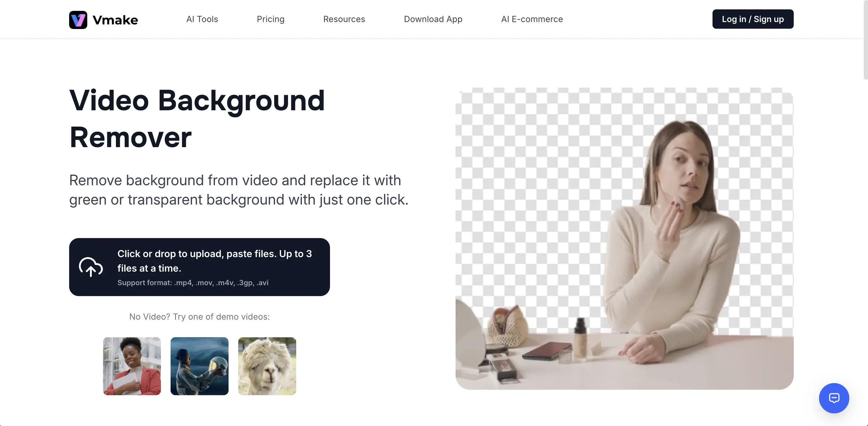
Task: Open the AI Tools dropdown from navigation
Action: (202, 19)
